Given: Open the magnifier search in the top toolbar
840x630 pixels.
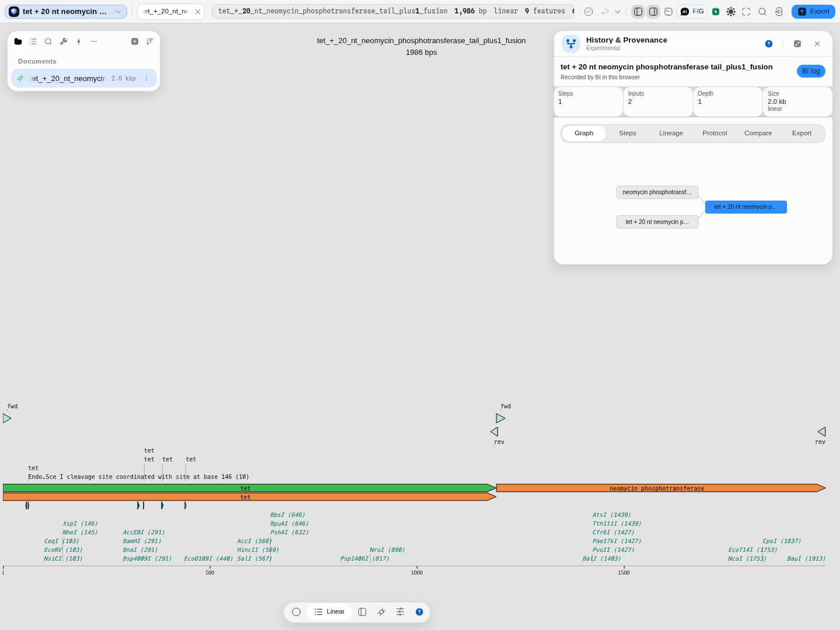Looking at the screenshot, I should [x=762, y=12].
